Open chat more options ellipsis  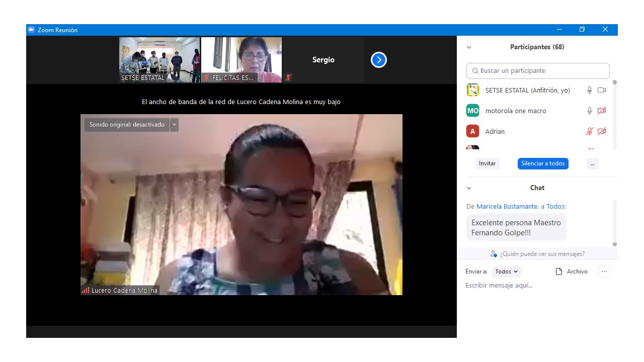604,271
